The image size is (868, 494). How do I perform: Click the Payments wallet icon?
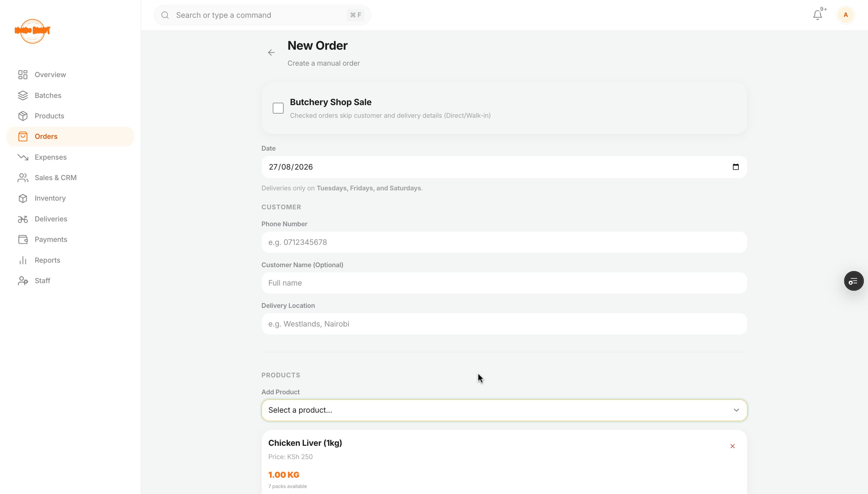tap(23, 239)
